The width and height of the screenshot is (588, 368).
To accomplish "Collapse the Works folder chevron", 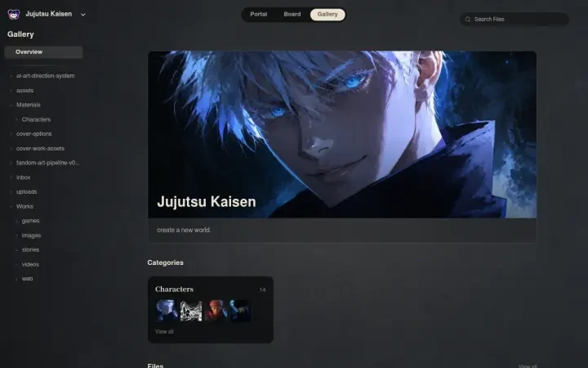I will [11, 207].
